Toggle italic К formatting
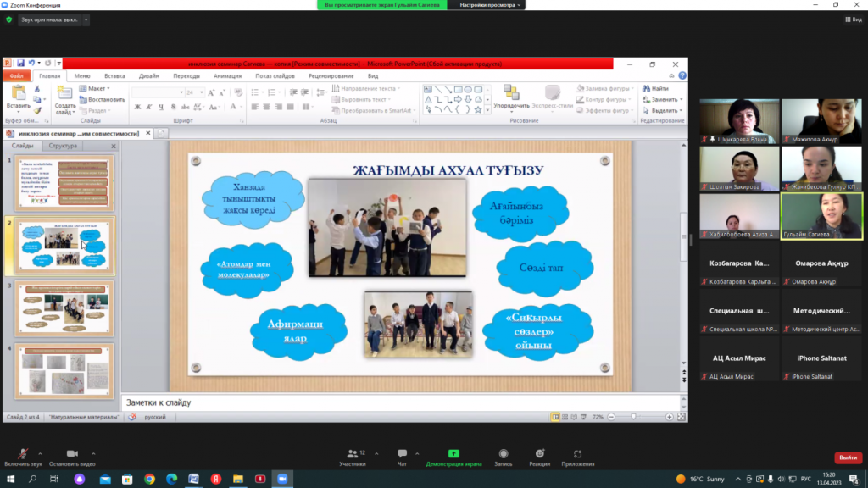Viewport: 868px width, 488px height. pos(149,107)
